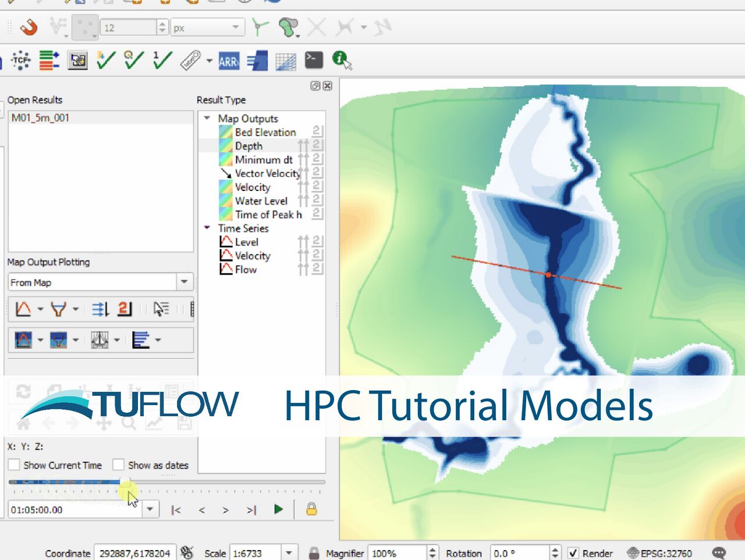The height and width of the screenshot is (560, 745).
Task: Toggle Show as dates checkbox
Action: tap(119, 465)
